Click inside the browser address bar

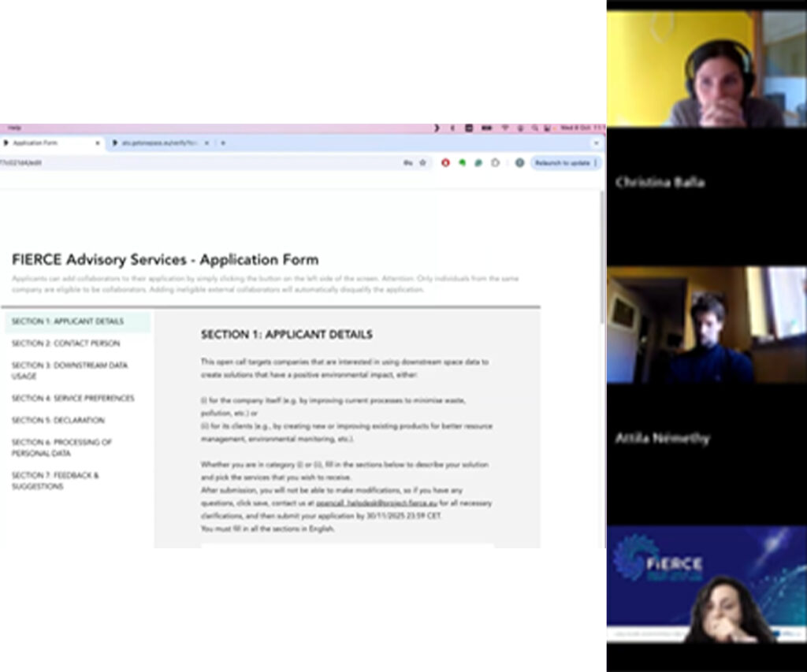click(158, 163)
